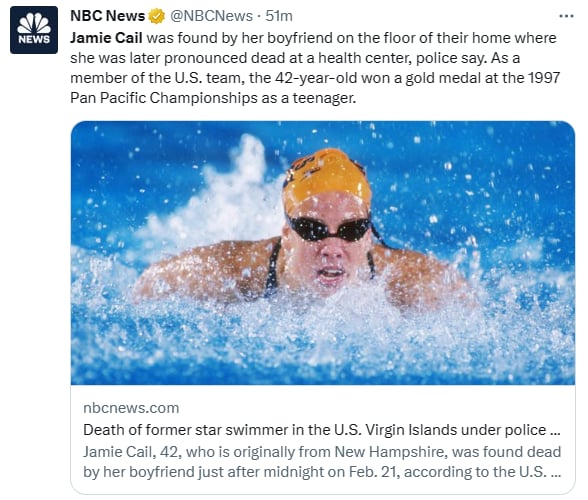Click the swimmer's black goggles in image
Screen dimensions: 588x500
(x=330, y=228)
